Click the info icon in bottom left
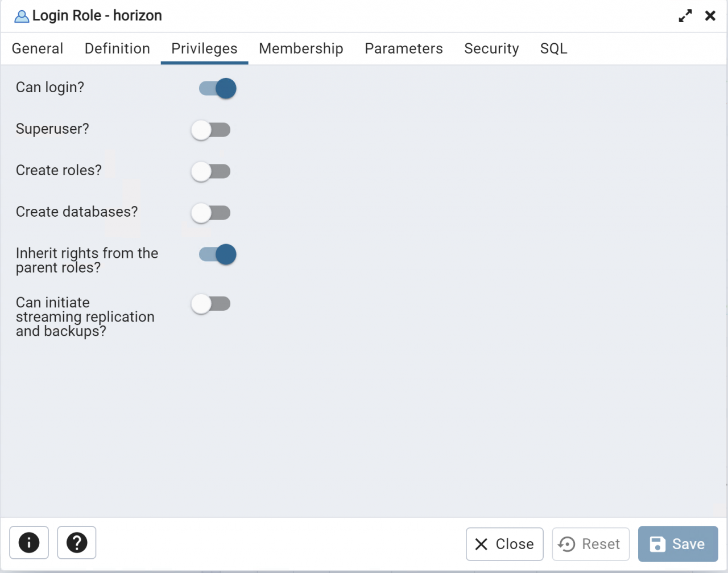728x573 pixels. coord(29,543)
